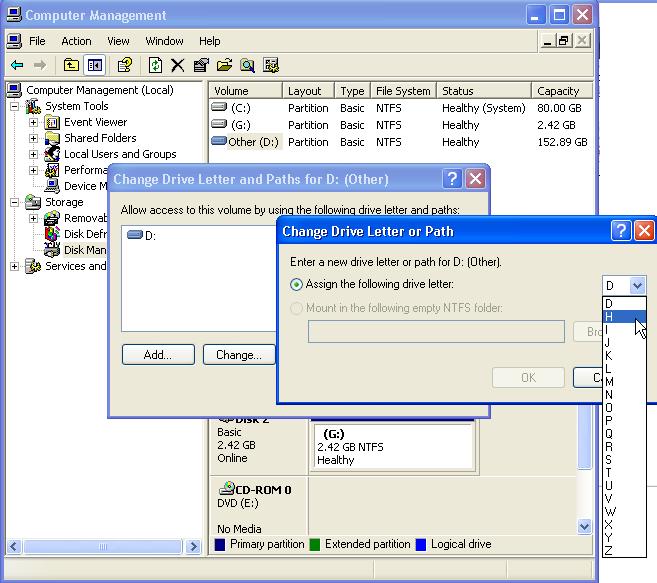The image size is (657, 583).
Task: Click tree pane horizontal scrollbar left arrow
Action: point(14,547)
